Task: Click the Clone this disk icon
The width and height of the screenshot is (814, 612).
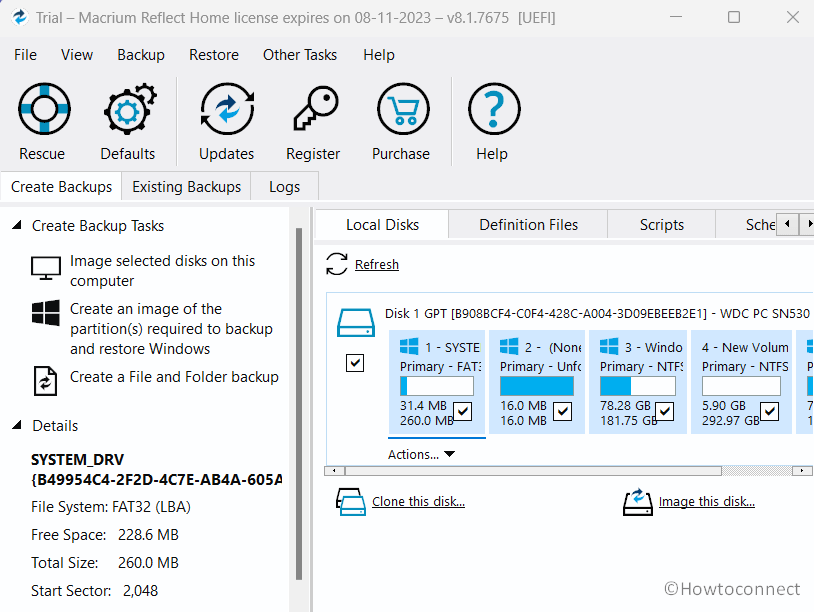Action: click(351, 501)
